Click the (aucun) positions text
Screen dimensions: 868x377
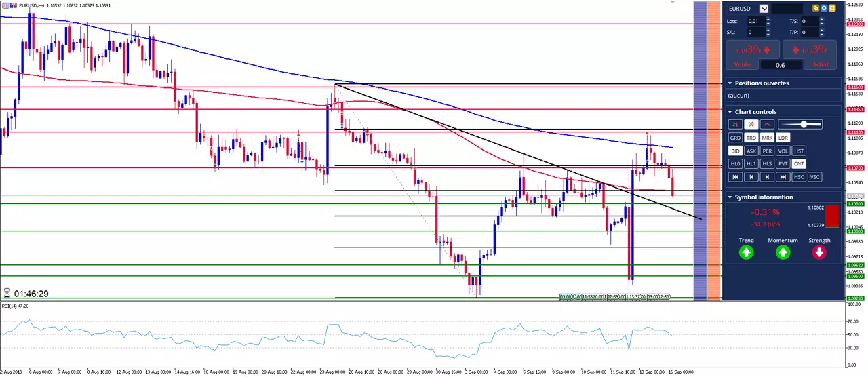[x=738, y=96]
